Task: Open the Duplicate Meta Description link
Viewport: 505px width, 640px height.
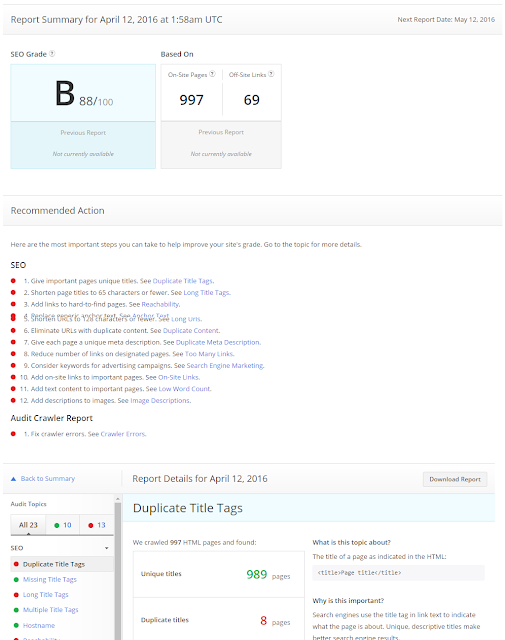Action: click(x=218, y=342)
